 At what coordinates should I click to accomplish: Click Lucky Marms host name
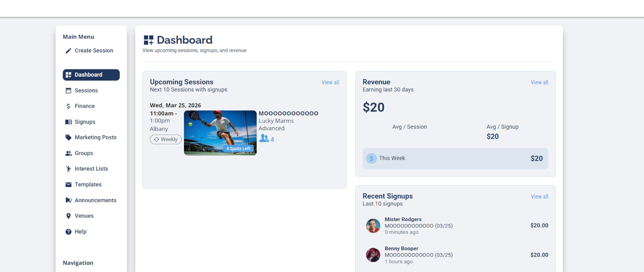coord(276,121)
